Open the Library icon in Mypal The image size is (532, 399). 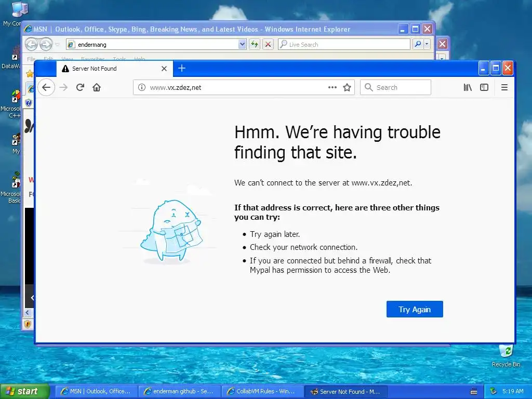pos(468,87)
